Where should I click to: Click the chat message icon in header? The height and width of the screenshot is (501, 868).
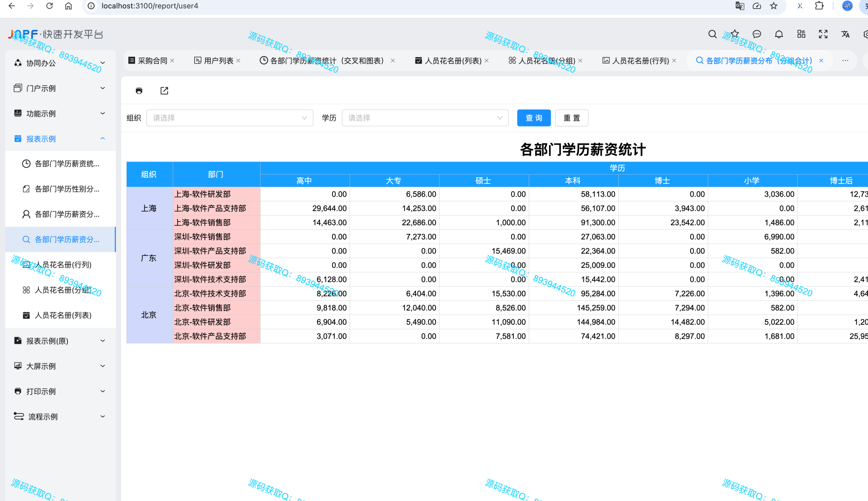(x=756, y=34)
